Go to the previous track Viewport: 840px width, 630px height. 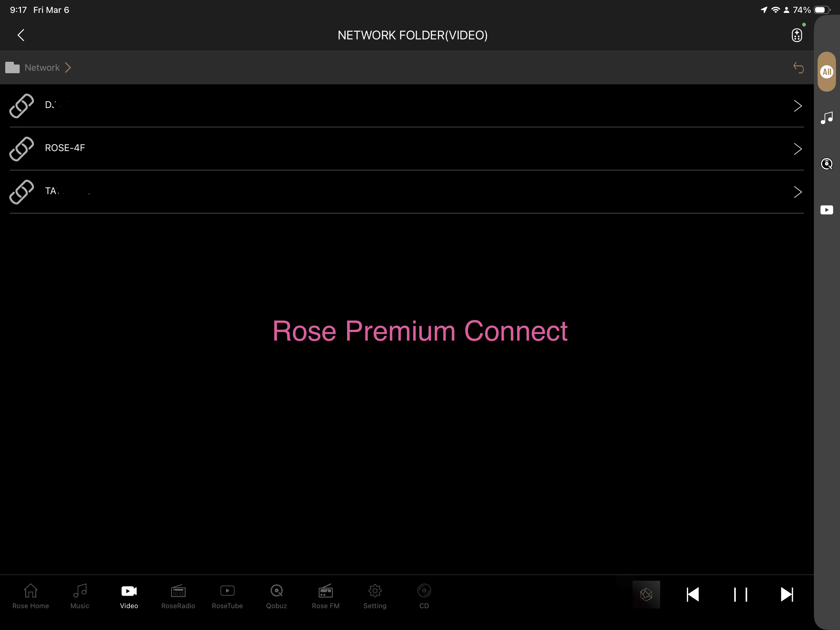[693, 594]
